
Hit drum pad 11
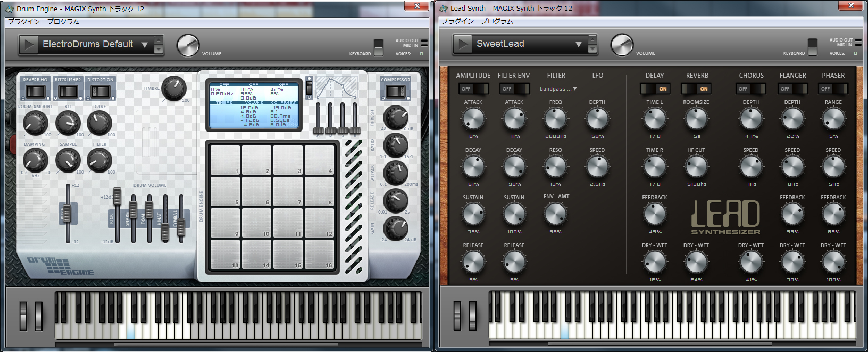pyautogui.click(x=288, y=223)
